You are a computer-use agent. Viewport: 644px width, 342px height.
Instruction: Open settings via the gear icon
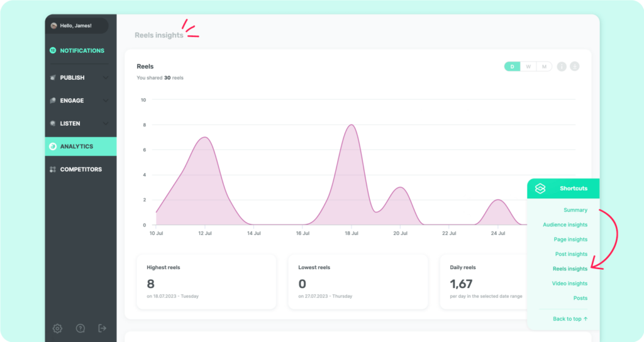click(x=57, y=328)
